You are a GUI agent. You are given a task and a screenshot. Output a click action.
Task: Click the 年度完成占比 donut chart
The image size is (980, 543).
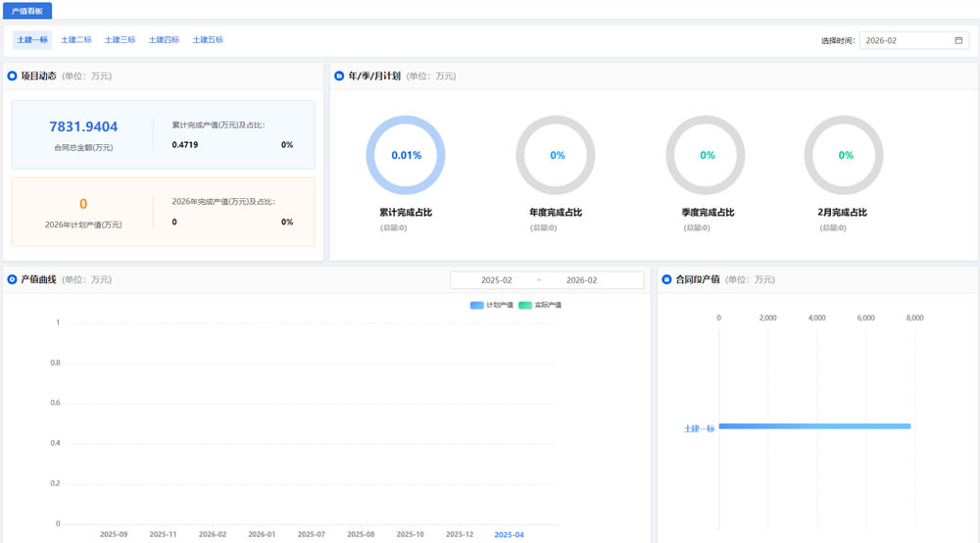coord(557,155)
